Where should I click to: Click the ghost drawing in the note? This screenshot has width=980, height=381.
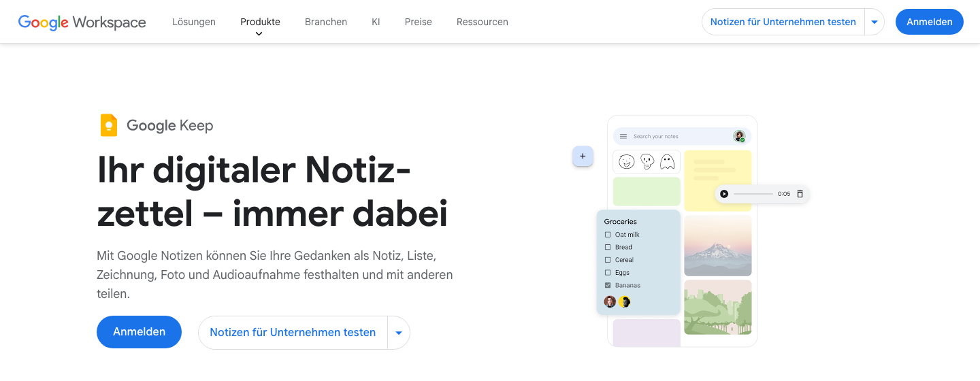click(x=668, y=162)
